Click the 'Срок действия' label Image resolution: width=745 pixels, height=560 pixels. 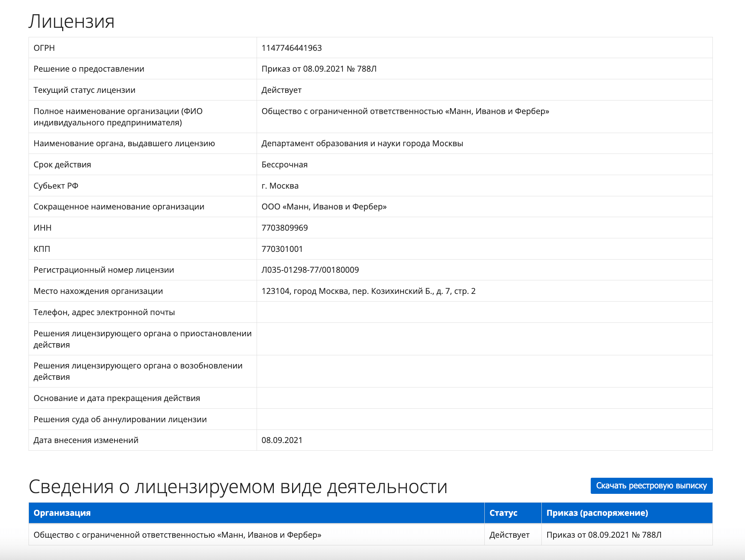tap(62, 164)
